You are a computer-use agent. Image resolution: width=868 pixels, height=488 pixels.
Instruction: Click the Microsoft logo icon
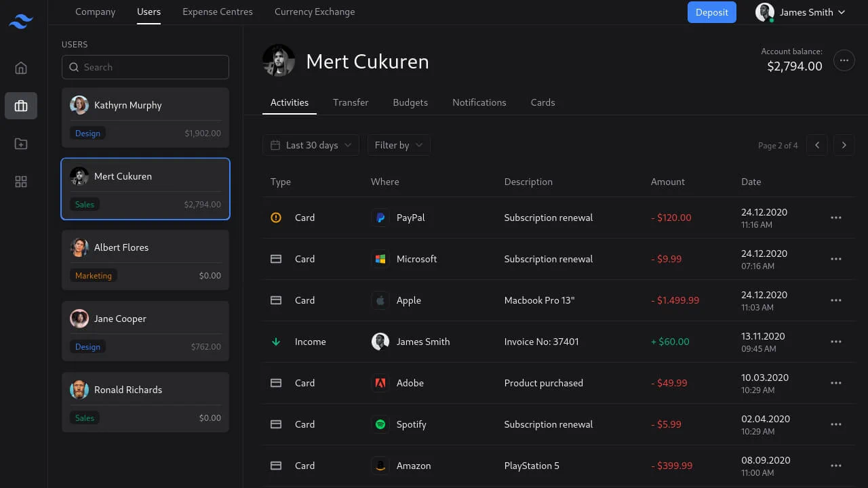point(380,259)
